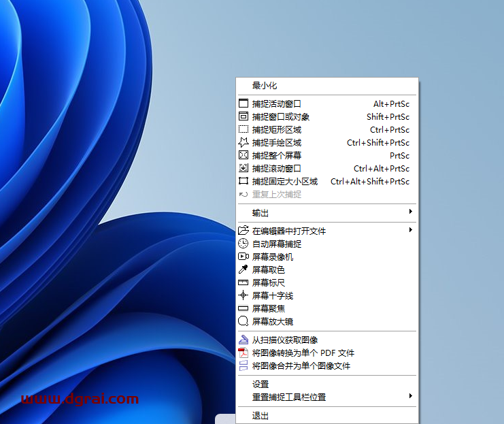
Task: Expand the 重置捕捉工具栏位置 submenu arrow
Action: pyautogui.click(x=410, y=395)
